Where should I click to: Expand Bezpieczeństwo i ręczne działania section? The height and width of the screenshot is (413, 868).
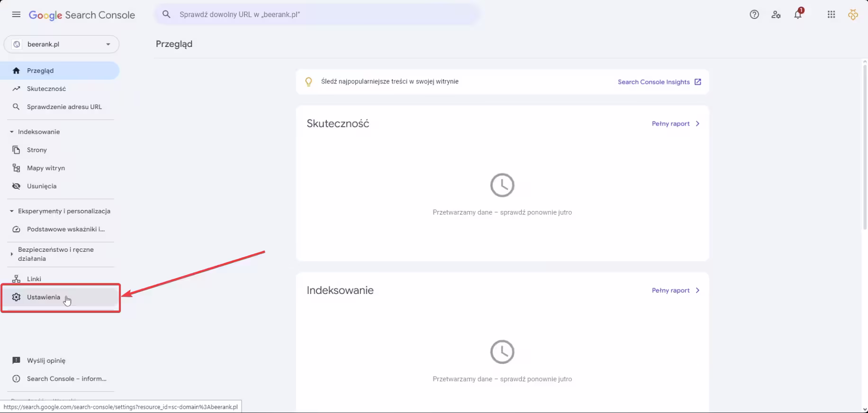point(12,254)
